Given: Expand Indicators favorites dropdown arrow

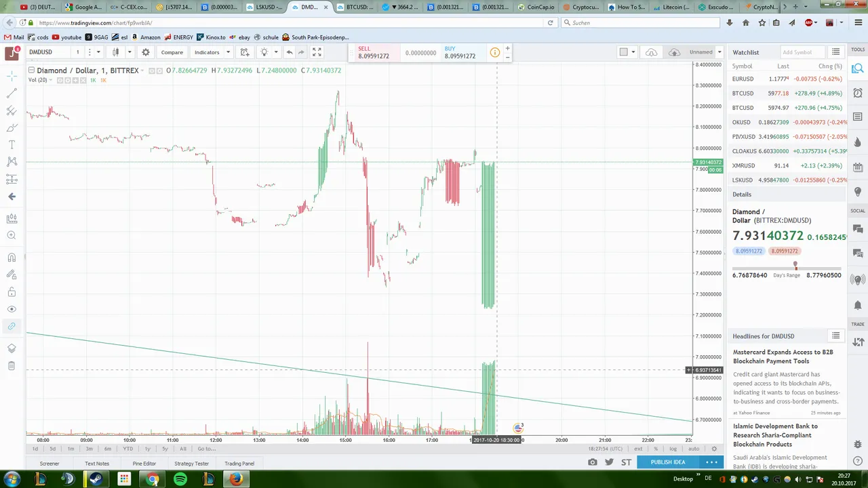Looking at the screenshot, I should coord(228,52).
